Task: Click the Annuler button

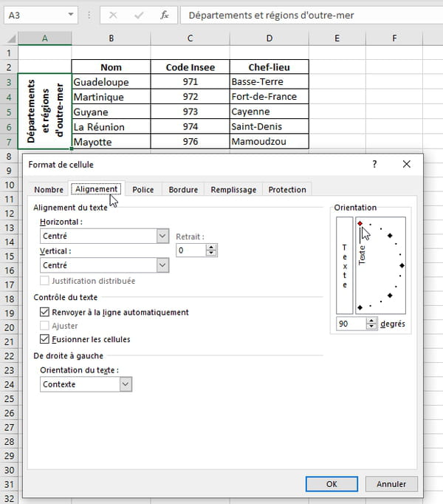Action: (x=391, y=484)
